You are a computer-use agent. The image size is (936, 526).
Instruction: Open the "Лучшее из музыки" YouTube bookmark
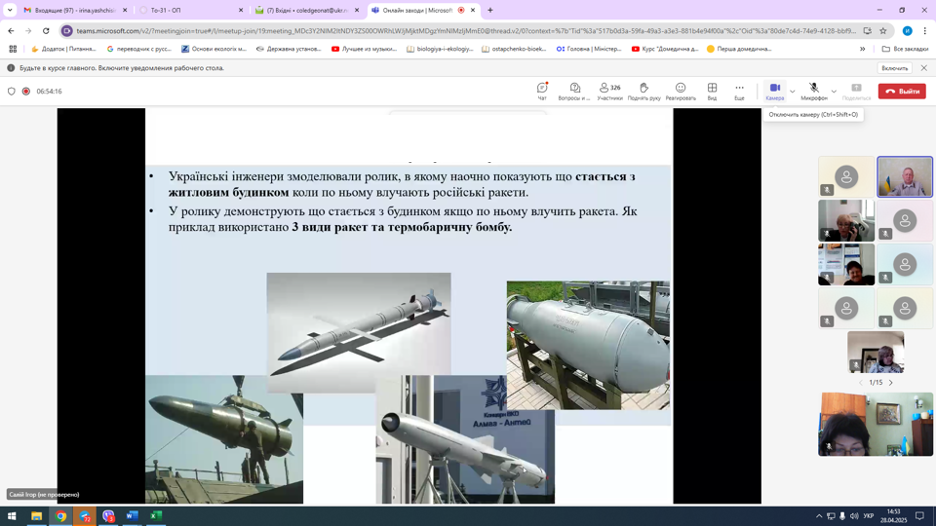[x=364, y=49]
